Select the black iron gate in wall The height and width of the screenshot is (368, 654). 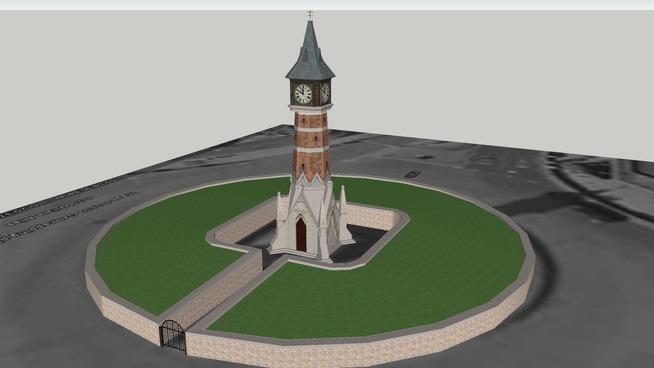[x=173, y=335]
